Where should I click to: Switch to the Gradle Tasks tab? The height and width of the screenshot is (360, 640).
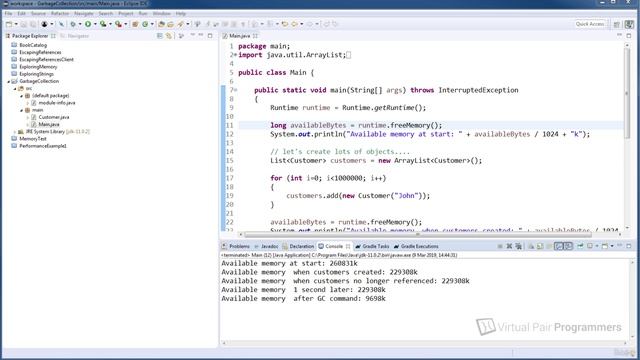(x=372, y=247)
